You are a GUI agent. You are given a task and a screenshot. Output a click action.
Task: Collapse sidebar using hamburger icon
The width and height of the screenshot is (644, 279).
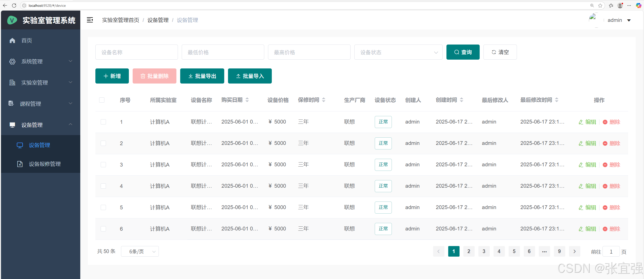pos(90,20)
